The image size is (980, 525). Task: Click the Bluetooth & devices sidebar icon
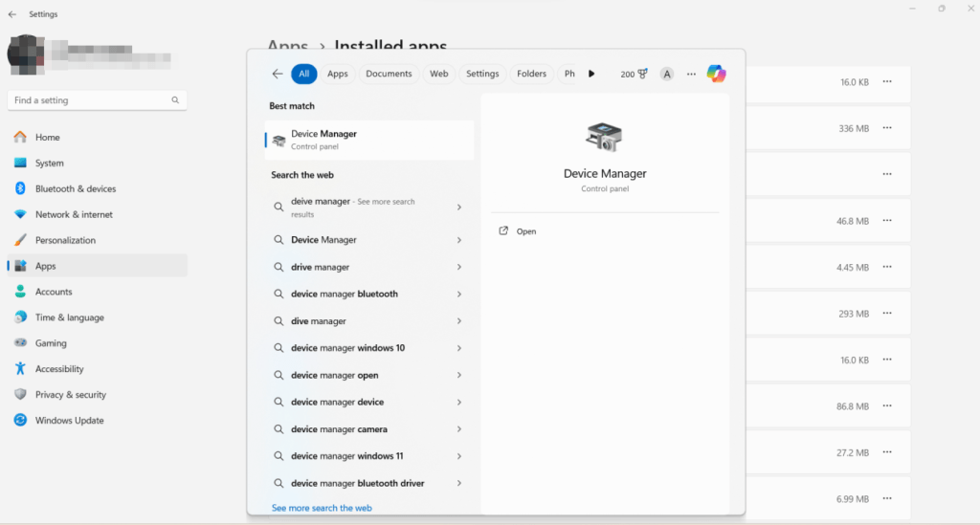tap(20, 188)
